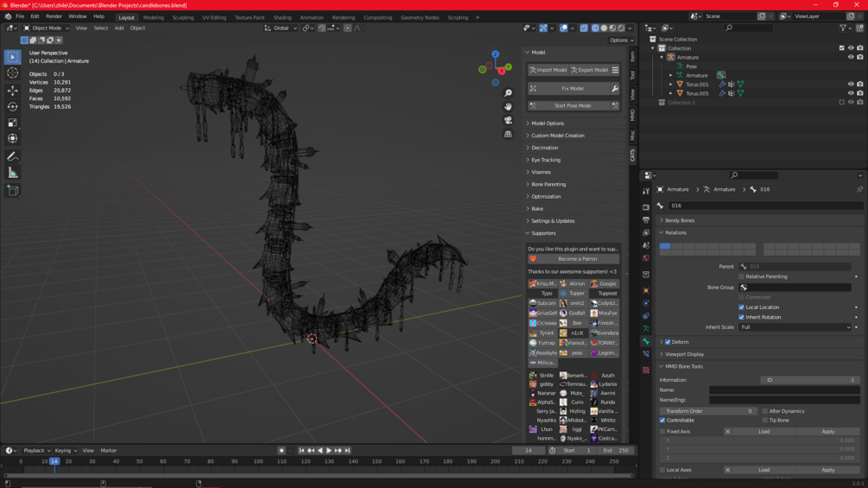
Task: Click wrench icon beside Fix Model
Action: [x=615, y=88]
